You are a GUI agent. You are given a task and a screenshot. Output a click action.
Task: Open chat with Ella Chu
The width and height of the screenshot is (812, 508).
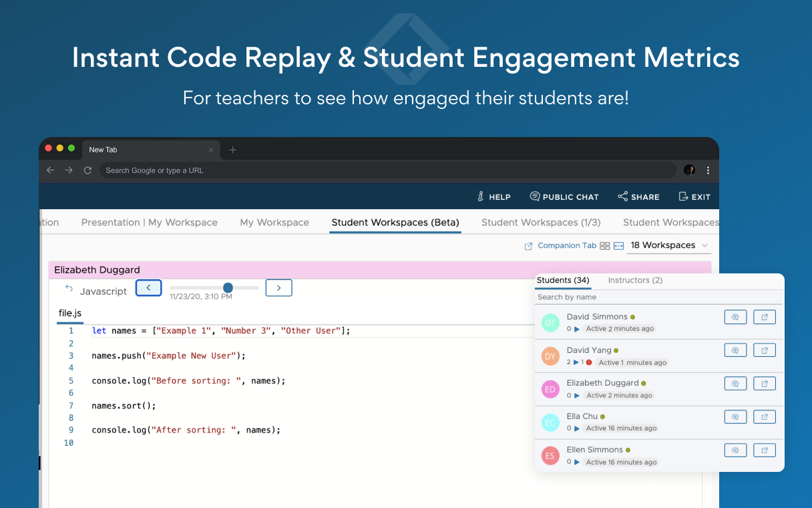[x=735, y=416]
